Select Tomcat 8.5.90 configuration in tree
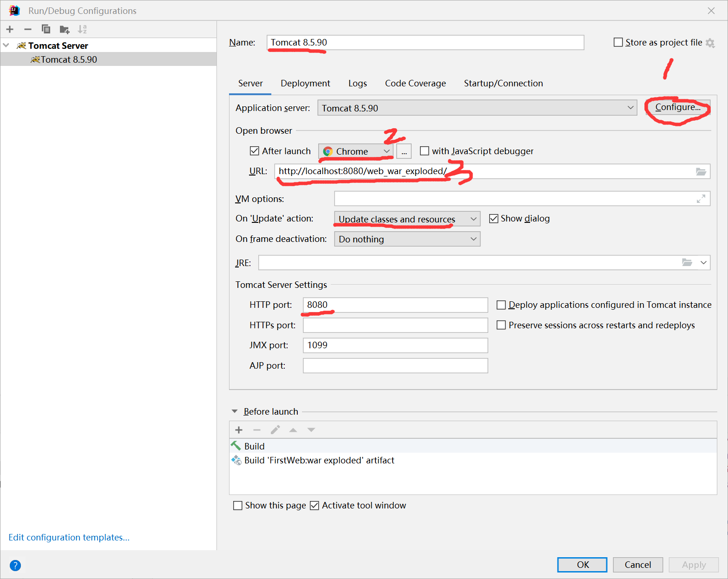 point(108,59)
